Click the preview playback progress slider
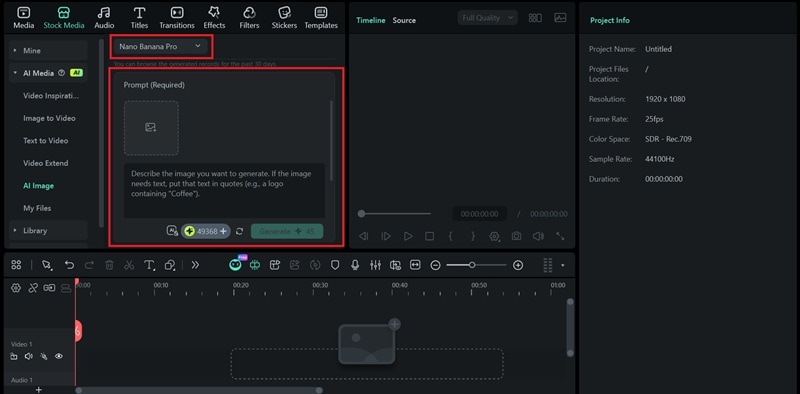The image size is (800, 394). [395, 214]
